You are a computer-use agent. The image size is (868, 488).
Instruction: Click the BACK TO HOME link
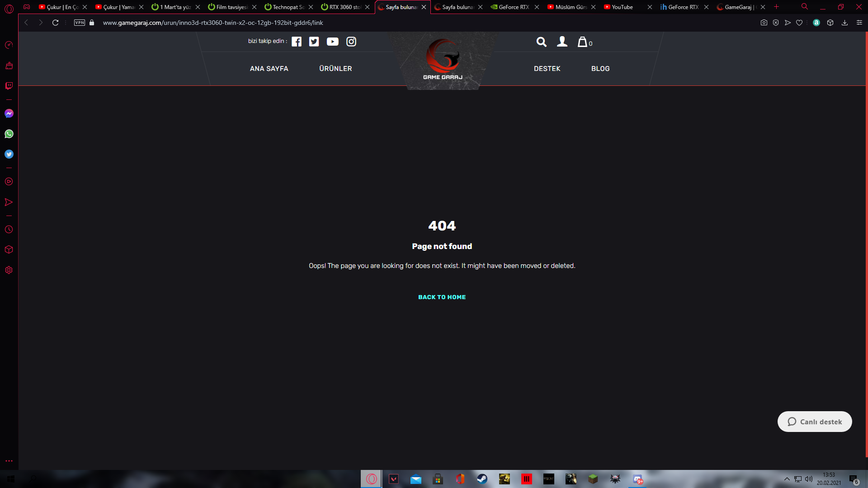coord(442,297)
